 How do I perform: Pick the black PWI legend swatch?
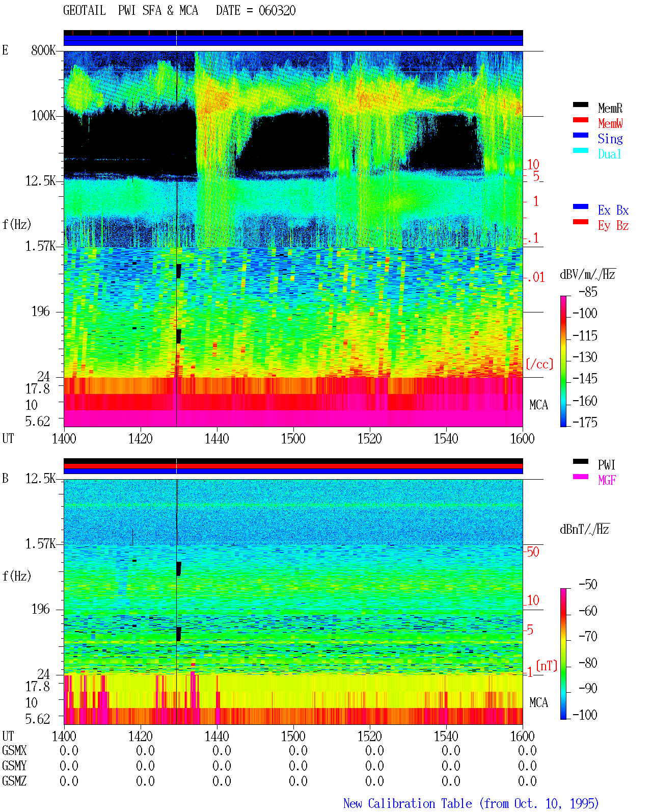(581, 462)
